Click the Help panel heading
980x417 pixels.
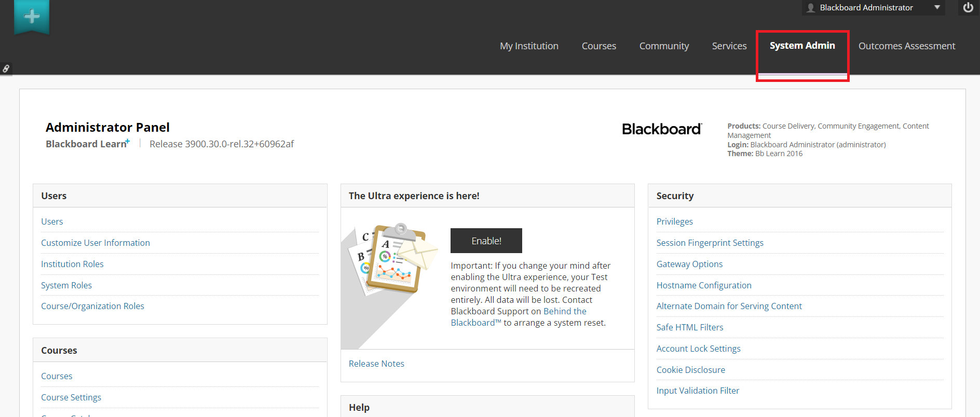359,407
